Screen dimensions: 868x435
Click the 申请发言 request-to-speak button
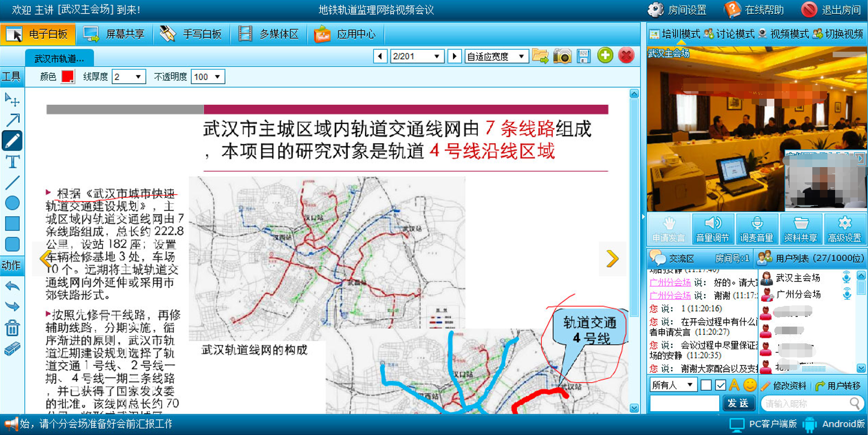pyautogui.click(x=669, y=229)
